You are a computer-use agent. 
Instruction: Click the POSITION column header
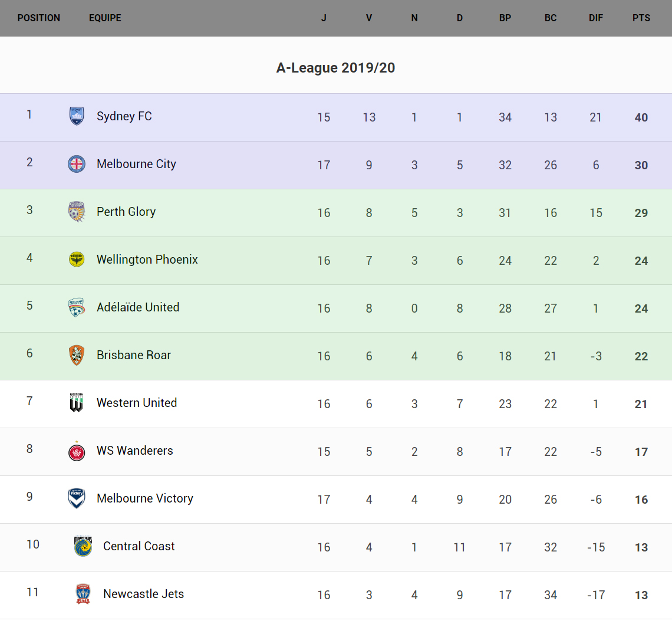[x=39, y=18]
